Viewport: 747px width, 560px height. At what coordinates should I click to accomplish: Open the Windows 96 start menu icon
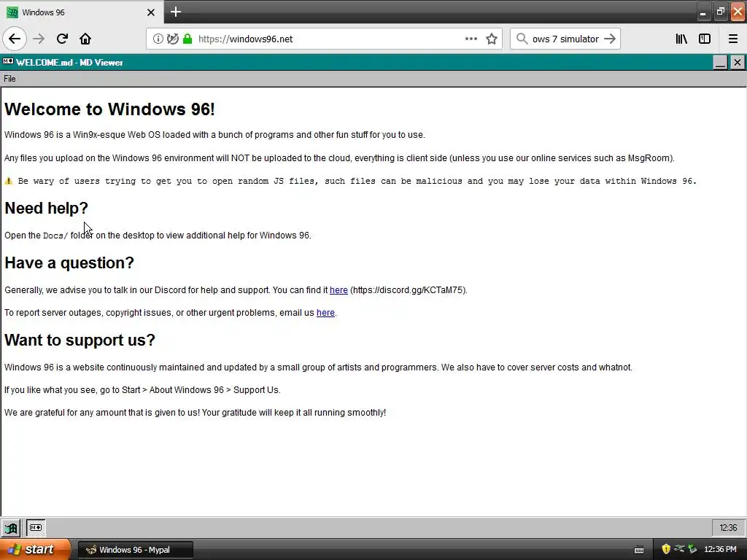click(10, 528)
